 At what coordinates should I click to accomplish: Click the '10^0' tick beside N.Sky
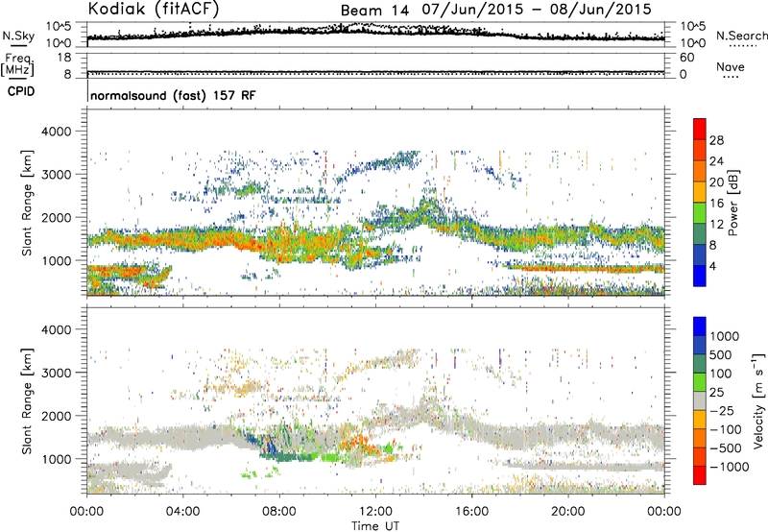59,43
